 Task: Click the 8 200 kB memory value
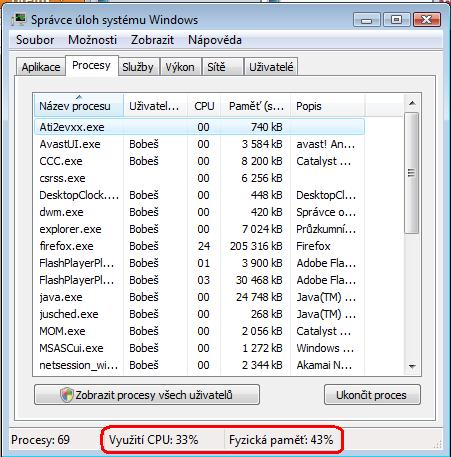(x=262, y=161)
